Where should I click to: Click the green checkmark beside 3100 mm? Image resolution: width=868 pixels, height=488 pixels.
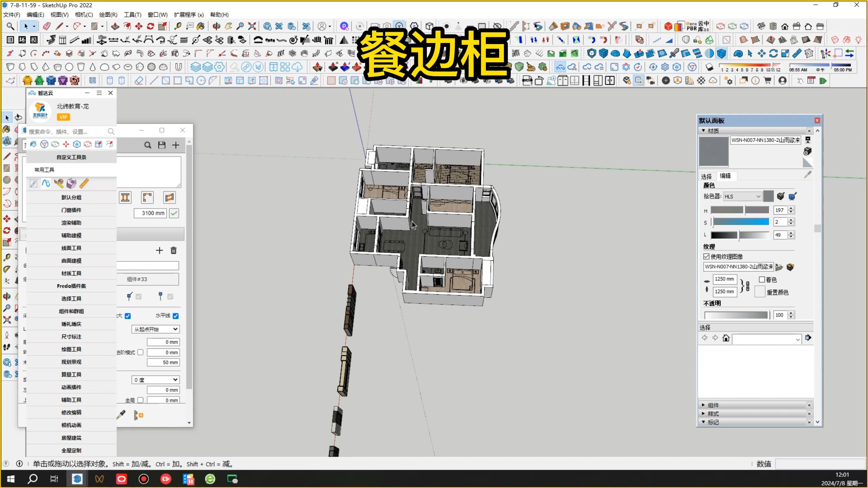pyautogui.click(x=174, y=213)
